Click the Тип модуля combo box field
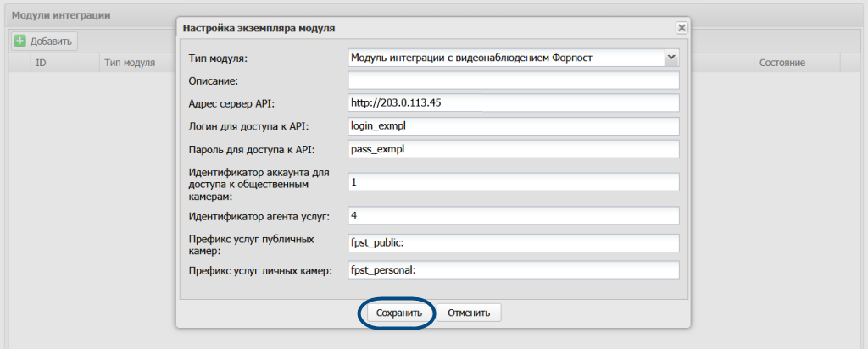Screen dimensions: 868x349 coord(507,57)
